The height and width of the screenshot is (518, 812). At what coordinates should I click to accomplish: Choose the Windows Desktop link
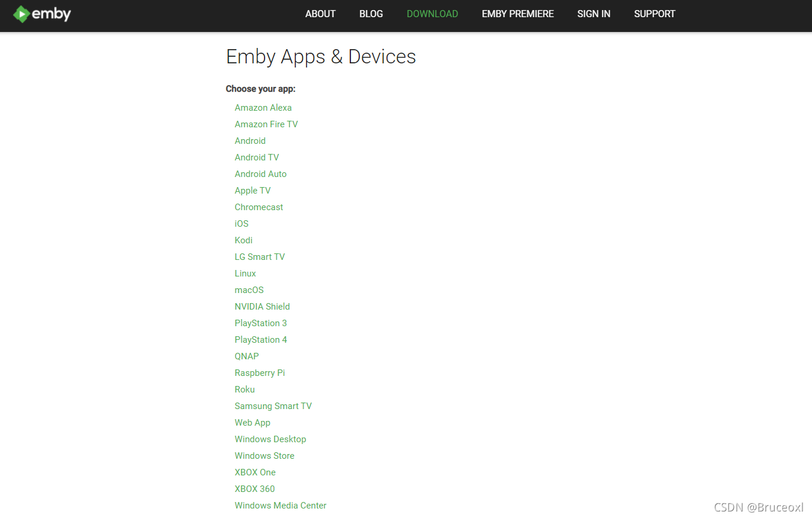point(270,439)
